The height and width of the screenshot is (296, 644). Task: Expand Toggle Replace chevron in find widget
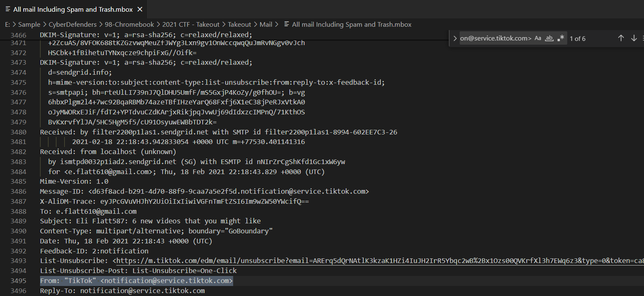pyautogui.click(x=455, y=38)
